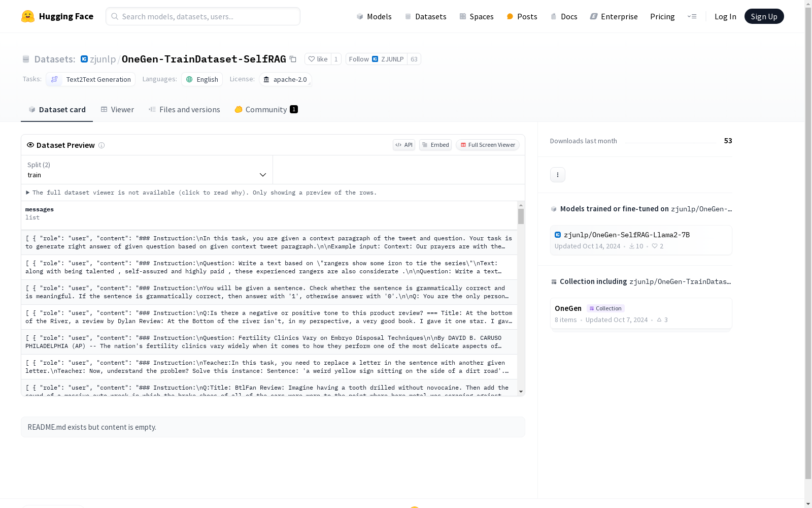The height and width of the screenshot is (508, 812).
Task: Click the OneGen-TrainDataset-SelfRAG title
Action: [x=204, y=59]
